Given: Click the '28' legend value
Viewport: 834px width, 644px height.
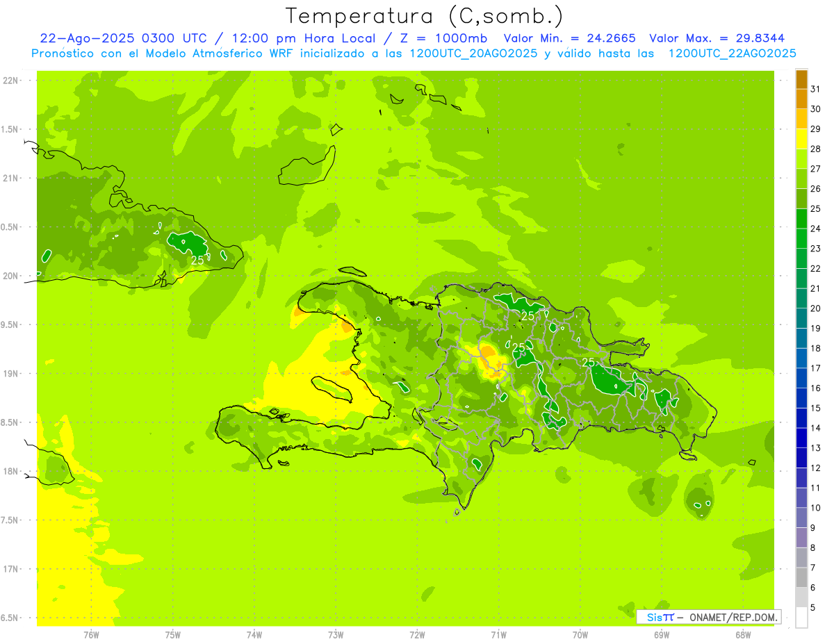Looking at the screenshot, I should tap(816, 149).
